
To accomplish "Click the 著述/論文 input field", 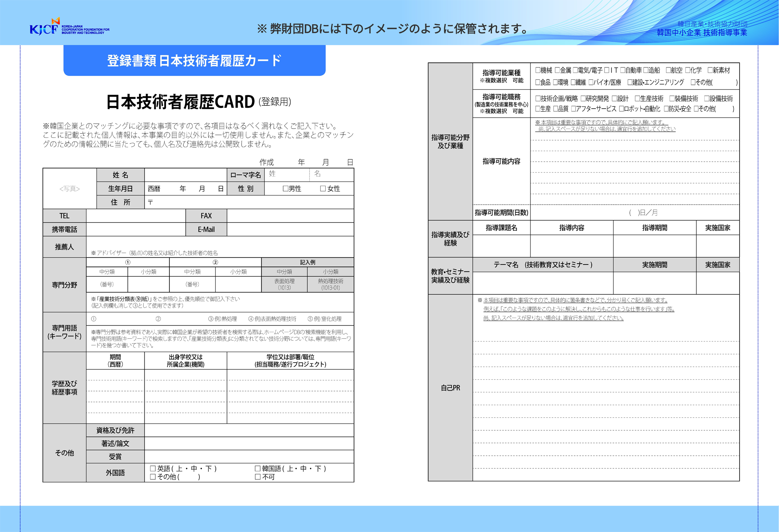I will coord(249,444).
